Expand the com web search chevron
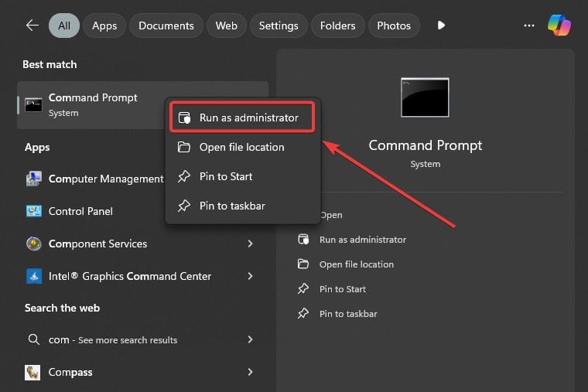The height and width of the screenshot is (392, 588). coord(250,339)
